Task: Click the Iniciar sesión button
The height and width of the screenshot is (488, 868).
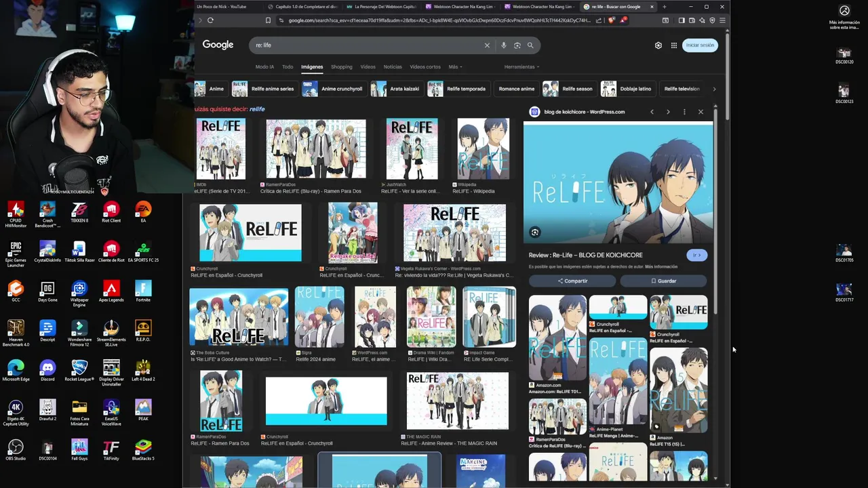Action: 700,45
